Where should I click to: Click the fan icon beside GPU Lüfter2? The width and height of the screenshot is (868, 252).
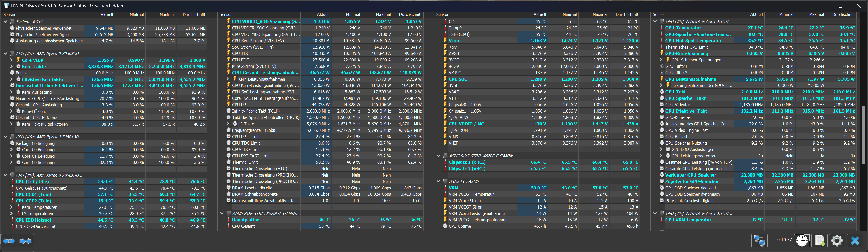662,72
